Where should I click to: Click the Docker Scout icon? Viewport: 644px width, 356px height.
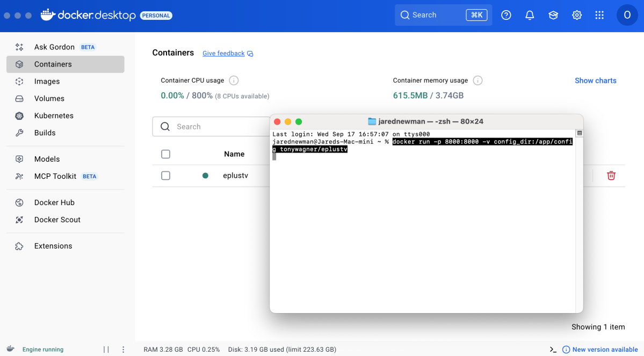coord(19,220)
